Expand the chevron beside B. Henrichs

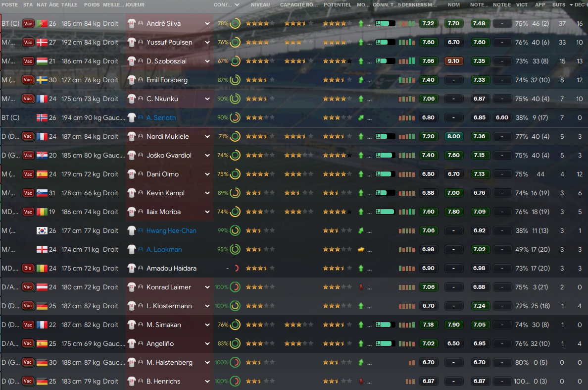pos(207,381)
